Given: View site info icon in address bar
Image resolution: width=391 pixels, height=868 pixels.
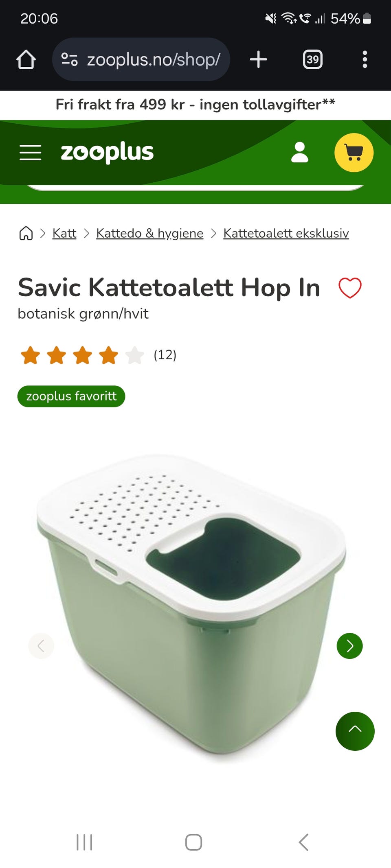Looking at the screenshot, I should point(69,59).
